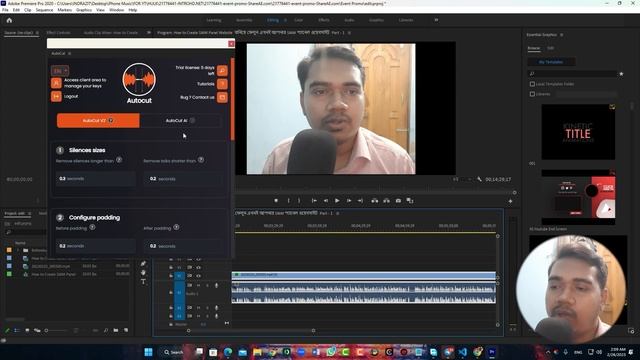Open the AutoCut Tutorials icon button

pyautogui.click(x=222, y=84)
